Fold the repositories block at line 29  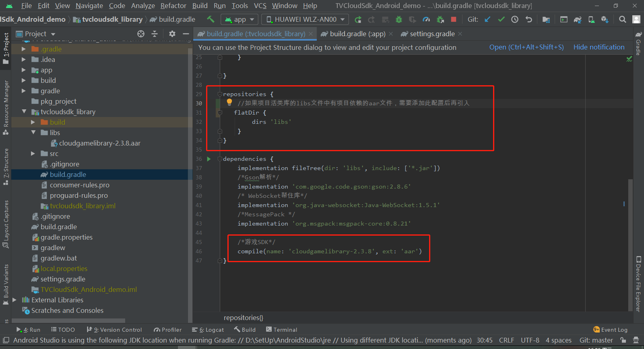click(x=220, y=94)
